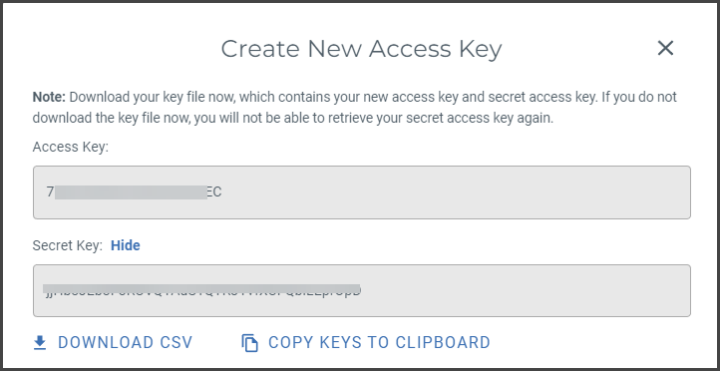Click the note about downloading the key file
This screenshot has height=371, width=720.
pos(354,108)
